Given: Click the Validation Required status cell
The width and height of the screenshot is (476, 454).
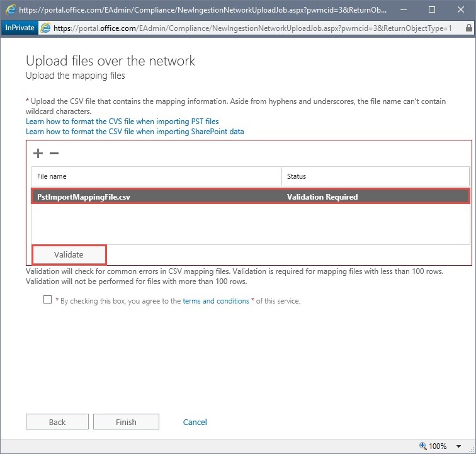Looking at the screenshot, I should tap(322, 197).
